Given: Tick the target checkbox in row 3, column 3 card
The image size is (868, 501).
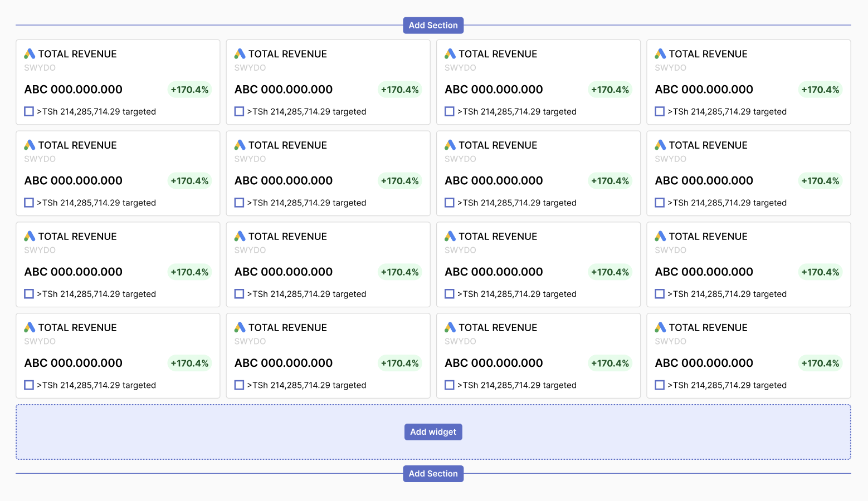Looking at the screenshot, I should (450, 294).
